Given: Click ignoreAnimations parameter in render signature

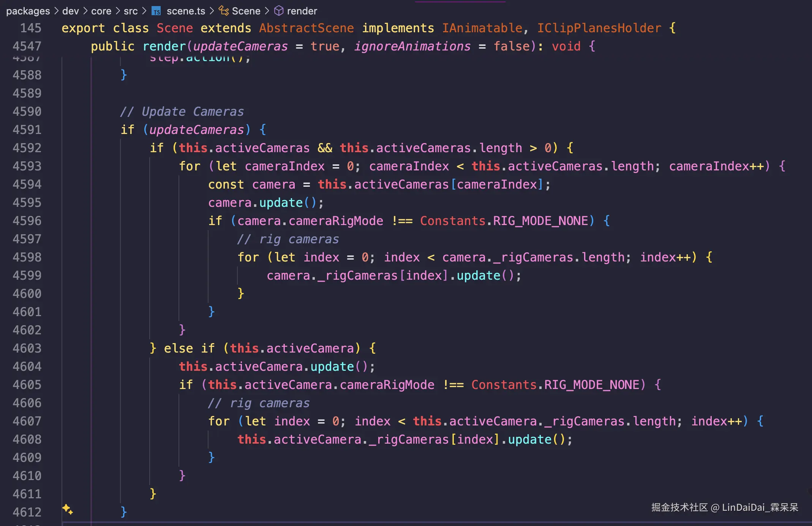Looking at the screenshot, I should [412, 46].
